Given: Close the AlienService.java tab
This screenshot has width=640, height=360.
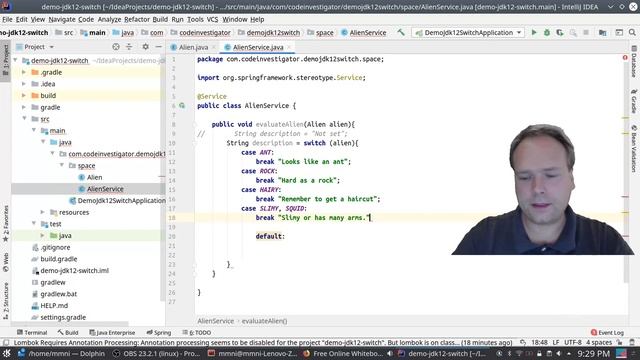Looking at the screenshot, I should click(289, 47).
